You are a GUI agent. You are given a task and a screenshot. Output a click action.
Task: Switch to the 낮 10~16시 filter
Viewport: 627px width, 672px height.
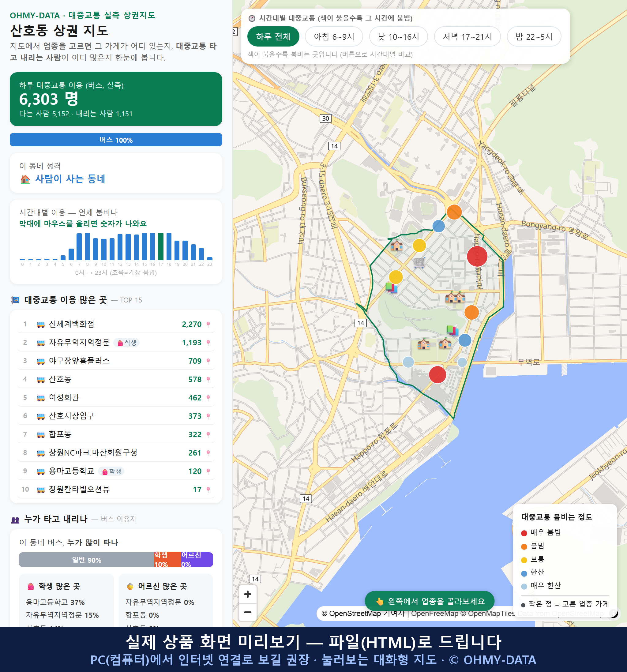coord(399,36)
